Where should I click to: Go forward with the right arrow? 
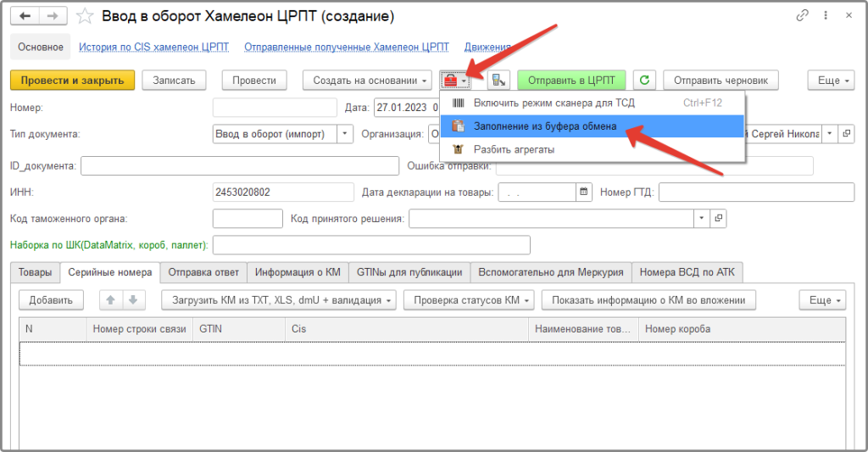click(53, 16)
